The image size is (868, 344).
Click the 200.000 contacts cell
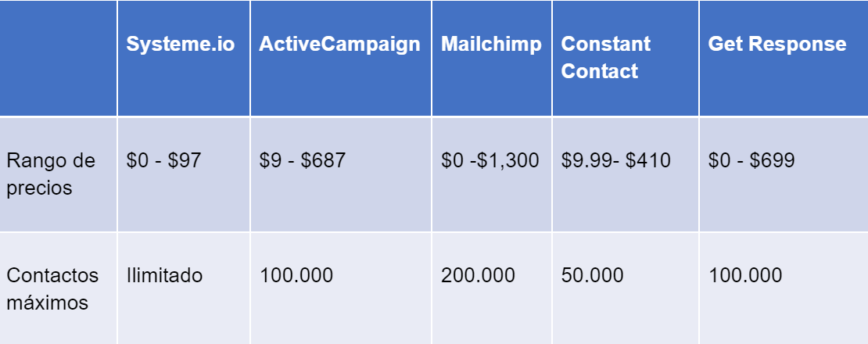[x=478, y=275]
